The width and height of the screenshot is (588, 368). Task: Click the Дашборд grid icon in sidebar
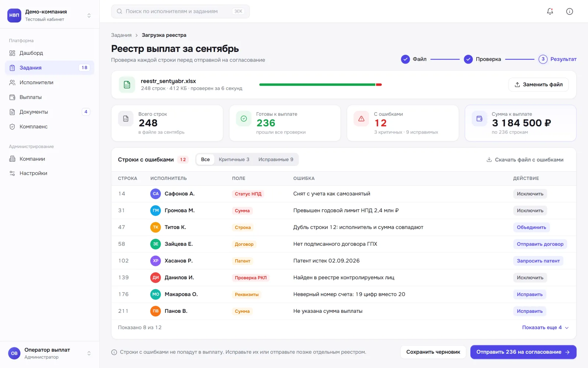click(x=12, y=53)
